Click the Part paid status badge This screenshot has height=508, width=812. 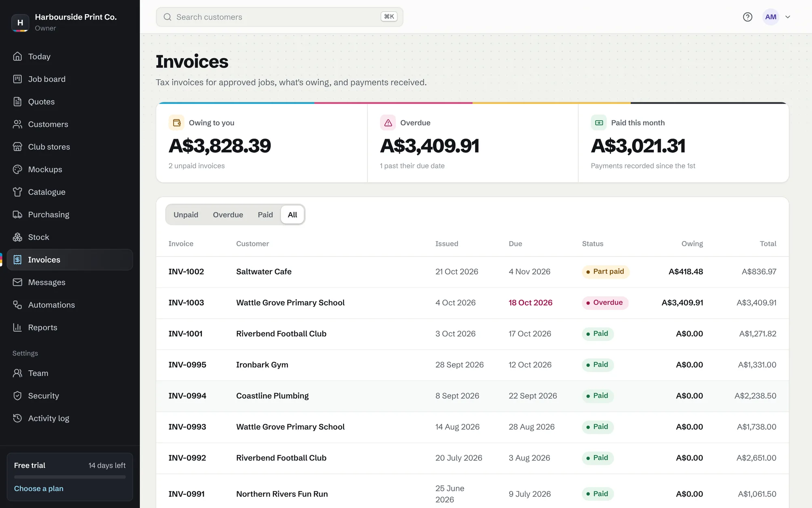[605, 271]
